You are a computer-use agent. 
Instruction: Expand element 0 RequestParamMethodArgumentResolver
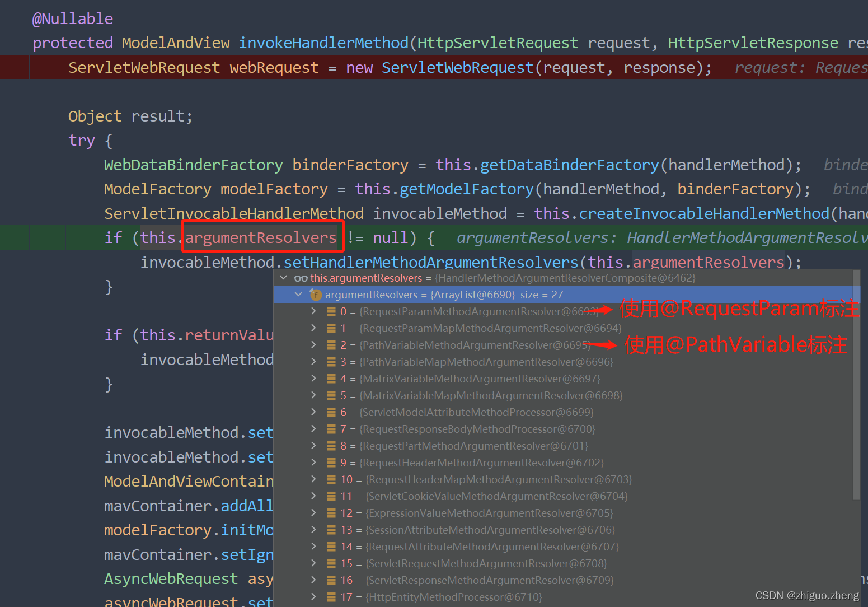(x=313, y=311)
